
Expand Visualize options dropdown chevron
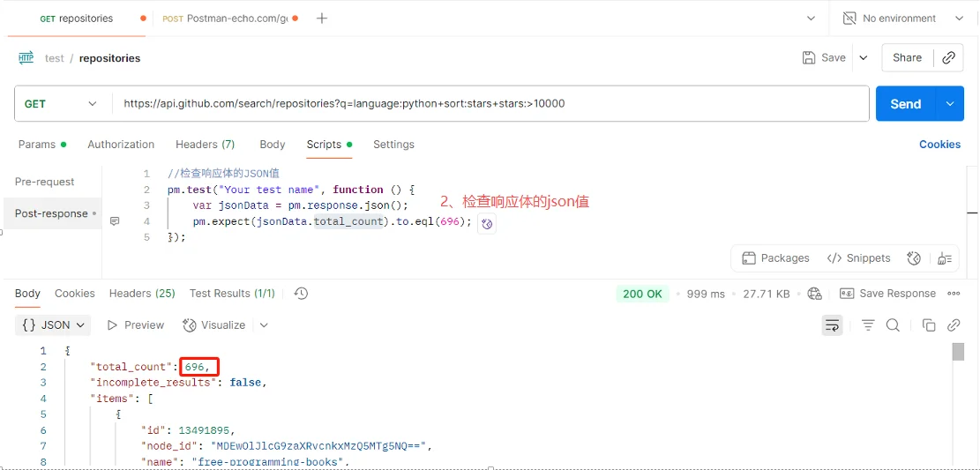click(264, 325)
